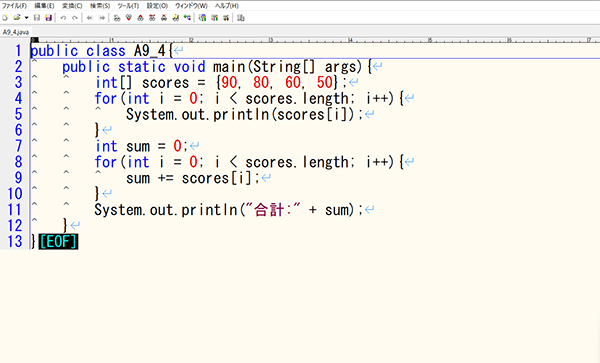Screen dimensions: 600x363
Task: Redo the last undone edit
Action: [75, 18]
